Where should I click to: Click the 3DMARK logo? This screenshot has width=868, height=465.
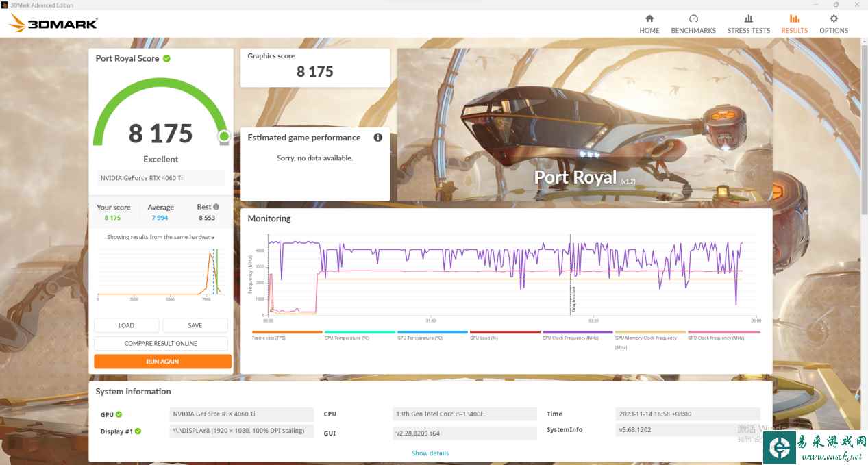click(x=53, y=24)
